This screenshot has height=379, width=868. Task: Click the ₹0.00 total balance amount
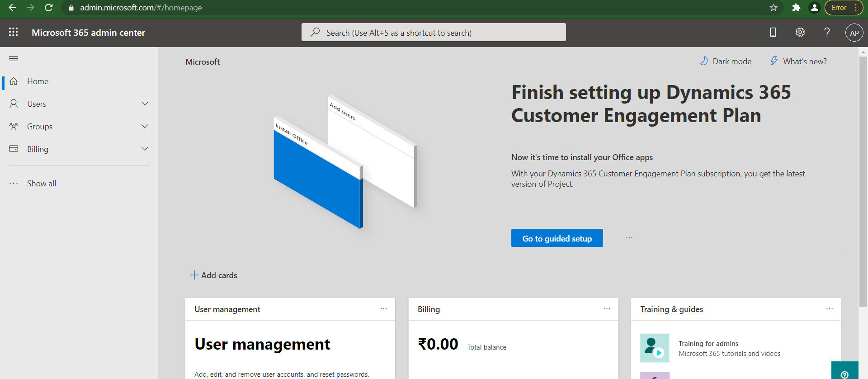(438, 344)
